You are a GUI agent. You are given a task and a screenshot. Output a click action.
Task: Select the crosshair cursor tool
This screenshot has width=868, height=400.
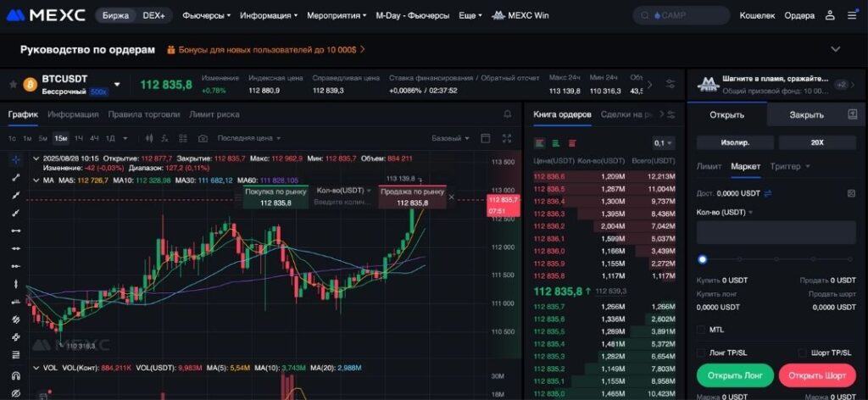click(16, 160)
